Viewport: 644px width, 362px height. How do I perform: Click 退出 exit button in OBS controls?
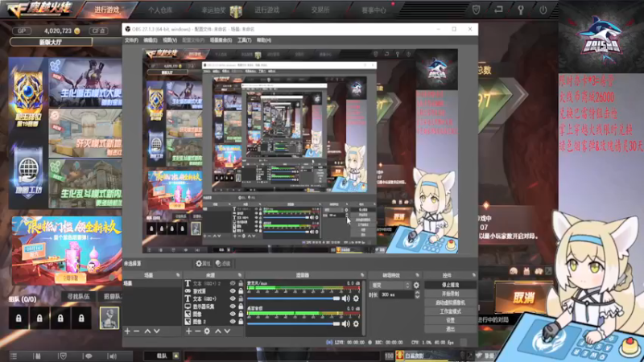pos(451,329)
